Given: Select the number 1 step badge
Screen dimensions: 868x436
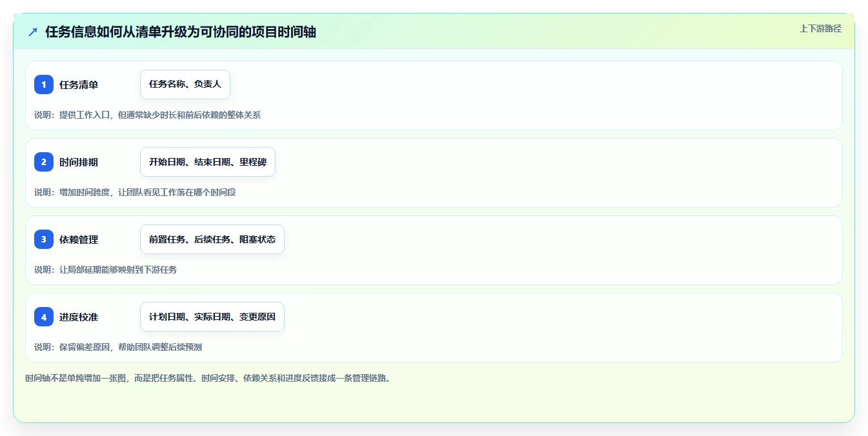Looking at the screenshot, I should [x=44, y=84].
